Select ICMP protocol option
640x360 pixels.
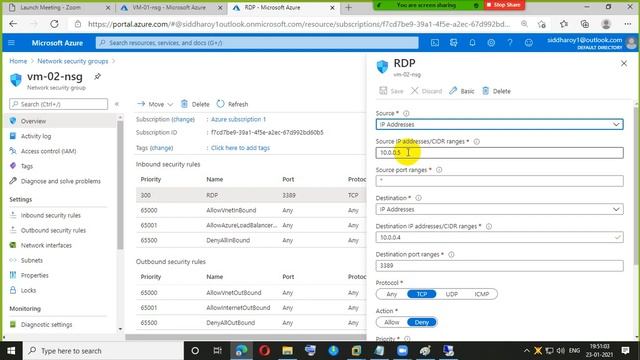[482, 294]
